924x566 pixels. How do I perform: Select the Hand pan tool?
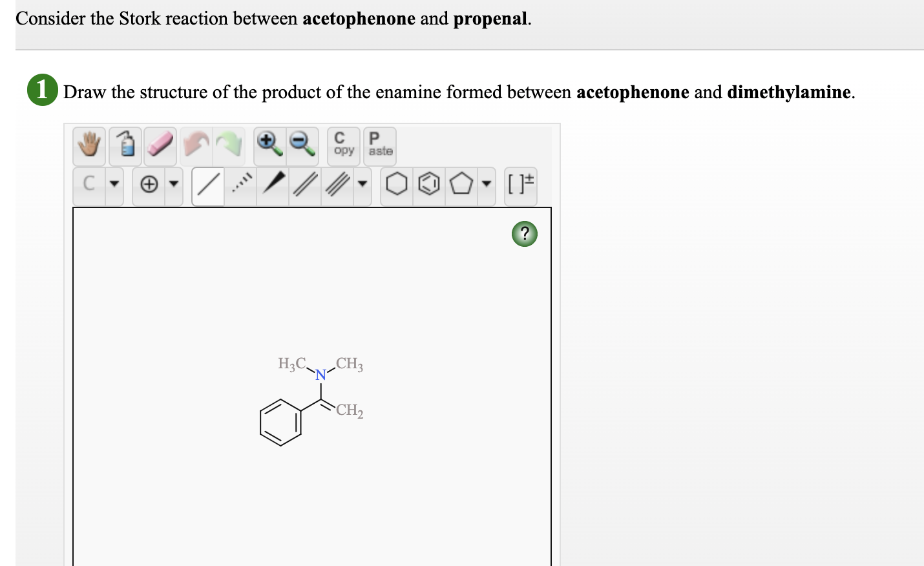(89, 145)
